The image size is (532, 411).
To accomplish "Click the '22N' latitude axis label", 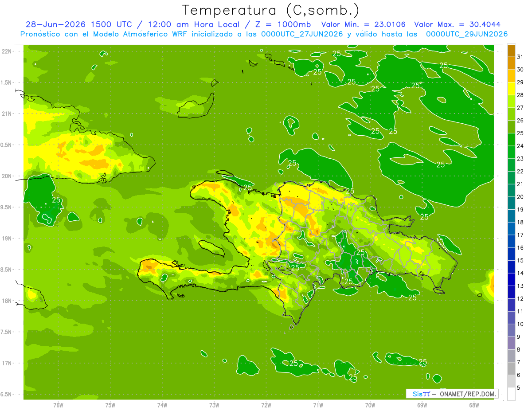I will click(x=7, y=51).
